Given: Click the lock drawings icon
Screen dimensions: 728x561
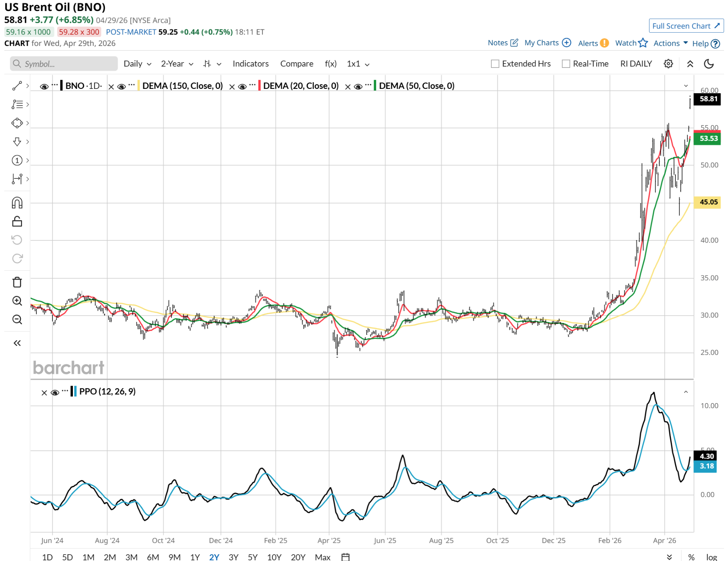Looking at the screenshot, I should (17, 221).
